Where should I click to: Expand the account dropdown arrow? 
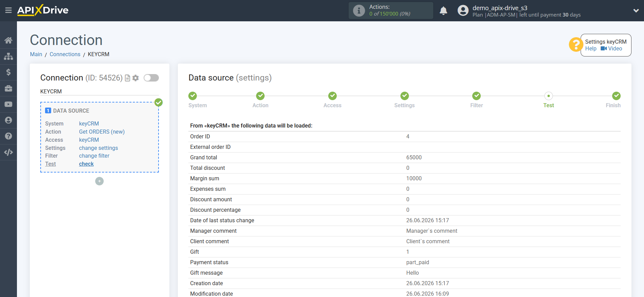coord(636,10)
